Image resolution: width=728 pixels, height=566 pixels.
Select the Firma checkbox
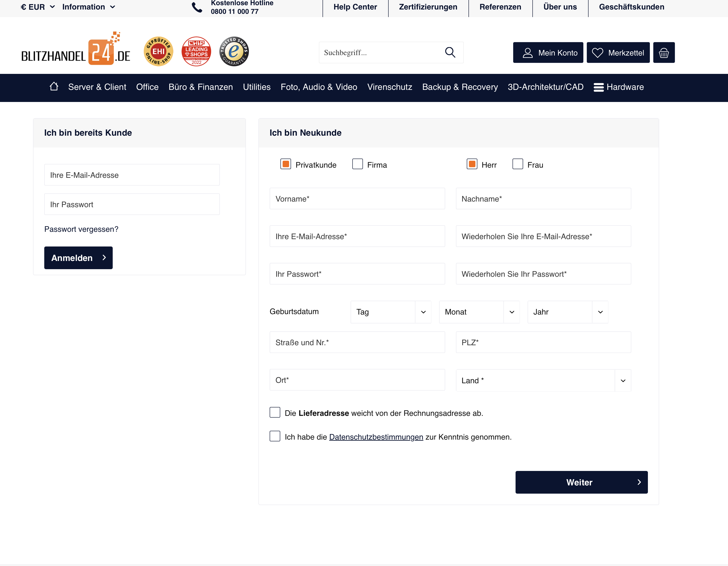(x=357, y=164)
